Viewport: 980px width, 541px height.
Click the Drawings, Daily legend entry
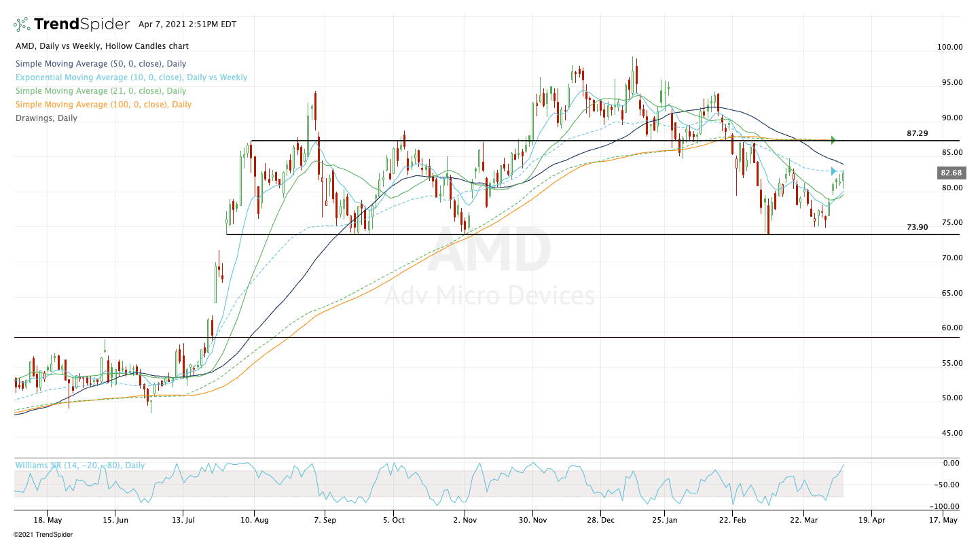46,118
